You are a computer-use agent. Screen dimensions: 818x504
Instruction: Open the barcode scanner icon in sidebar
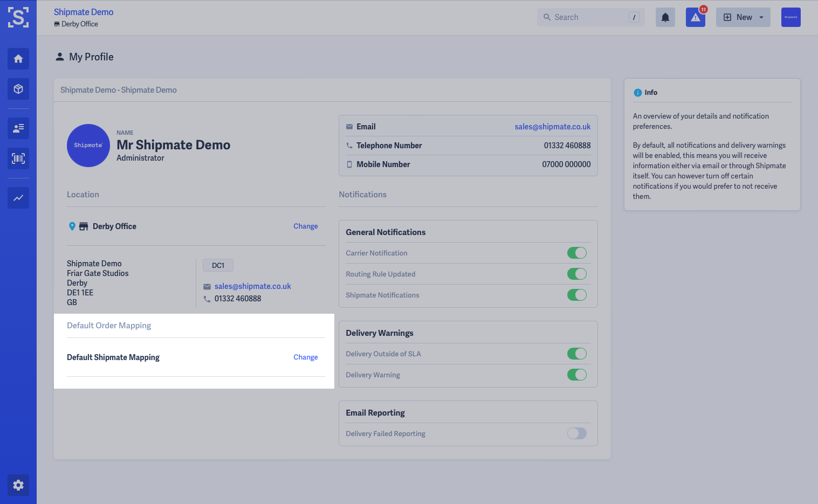point(18,158)
